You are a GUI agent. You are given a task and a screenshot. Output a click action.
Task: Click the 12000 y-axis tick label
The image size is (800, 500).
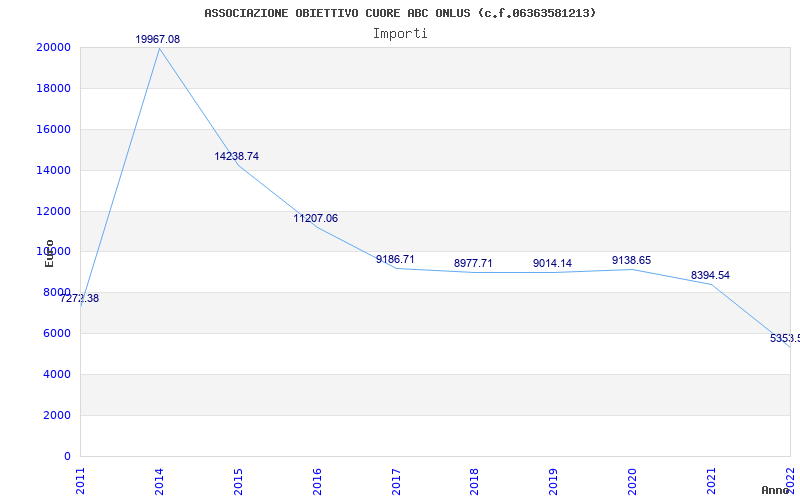coord(53,211)
